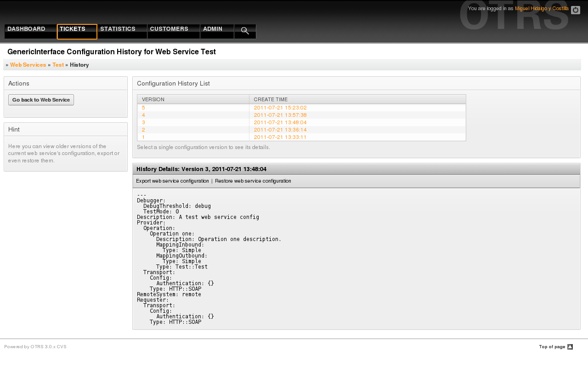
Task: Select the 2011-07-21 13:33:11 entry
Action: 280,137
